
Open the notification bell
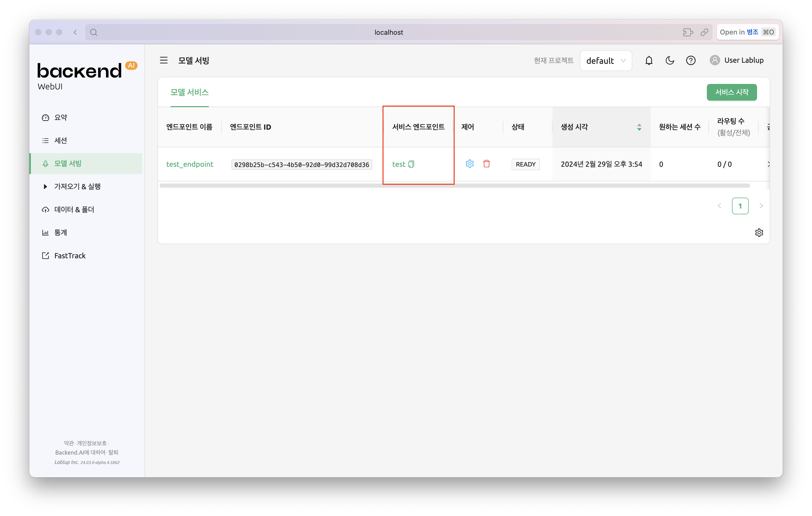(x=649, y=61)
